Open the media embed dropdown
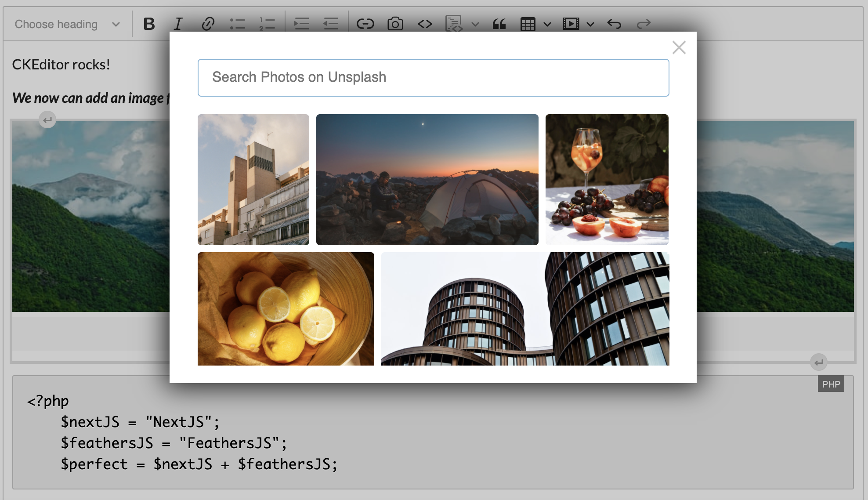The height and width of the screenshot is (500, 868). tap(590, 24)
